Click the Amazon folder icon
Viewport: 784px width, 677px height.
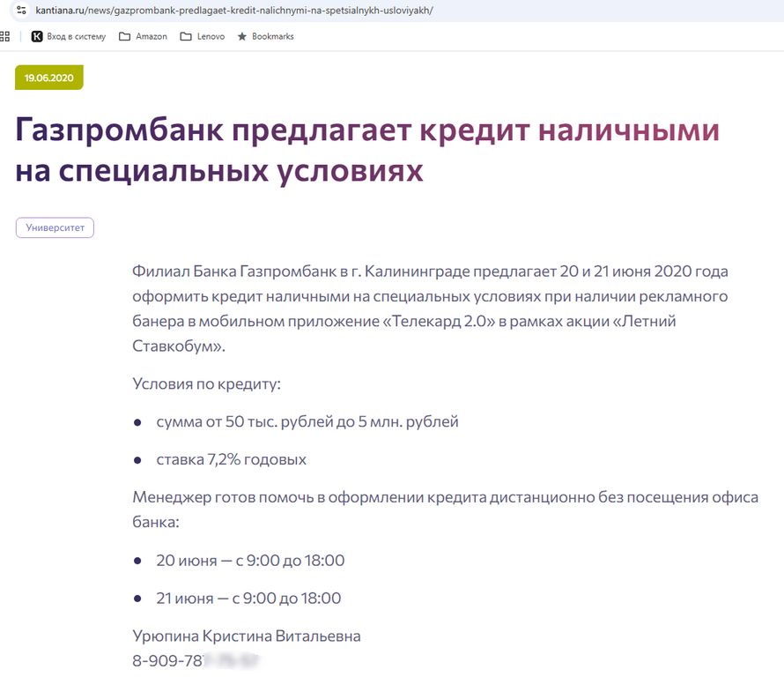pos(124,36)
